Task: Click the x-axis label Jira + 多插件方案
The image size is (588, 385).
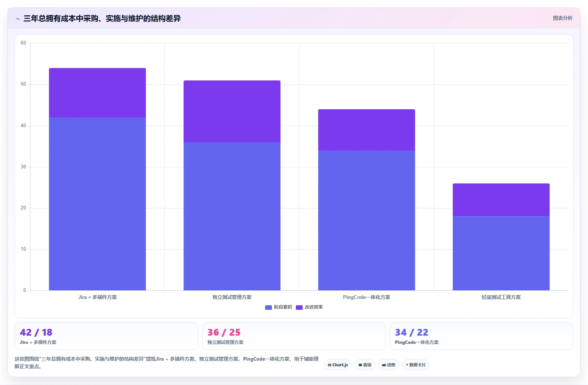Action: coord(97,297)
